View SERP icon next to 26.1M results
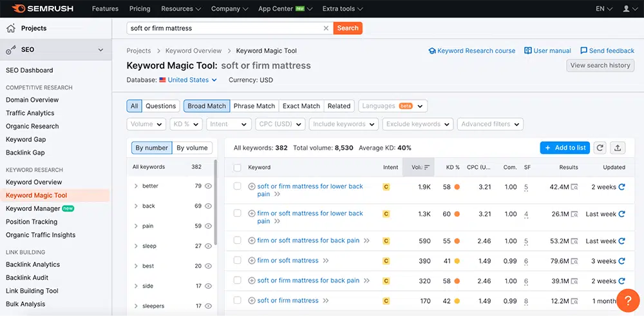644x316 pixels. 574,214
